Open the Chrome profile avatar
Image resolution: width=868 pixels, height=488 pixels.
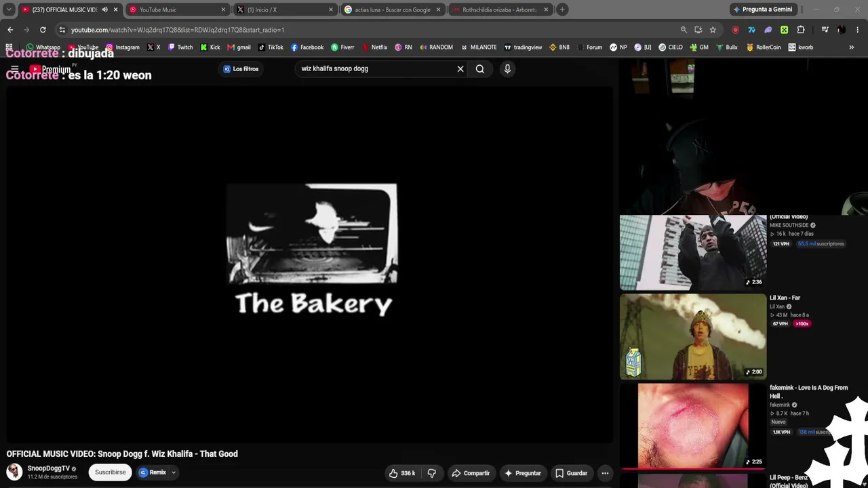pos(841,30)
